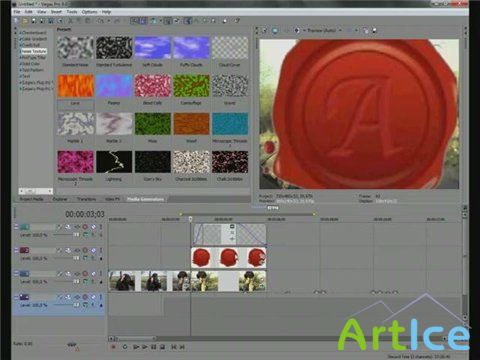Click the Record button in transport bar

(x=113, y=347)
